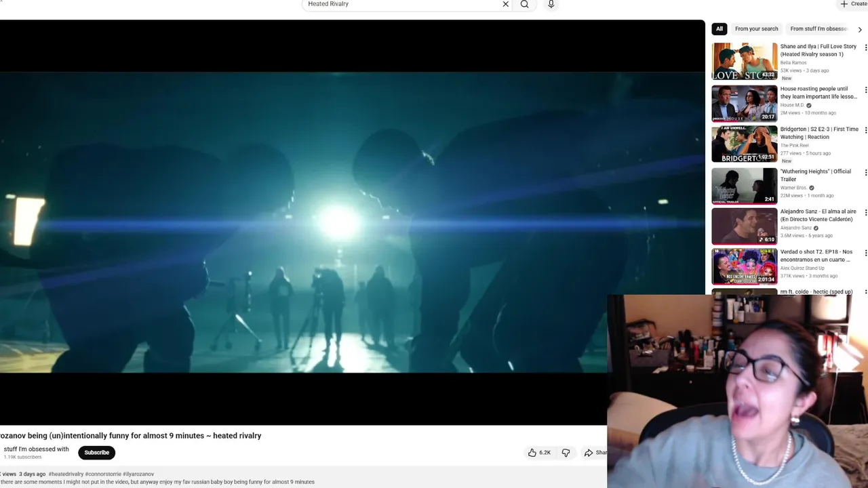Share the video with the Share button
This screenshot has width=868, height=488.
(595, 453)
